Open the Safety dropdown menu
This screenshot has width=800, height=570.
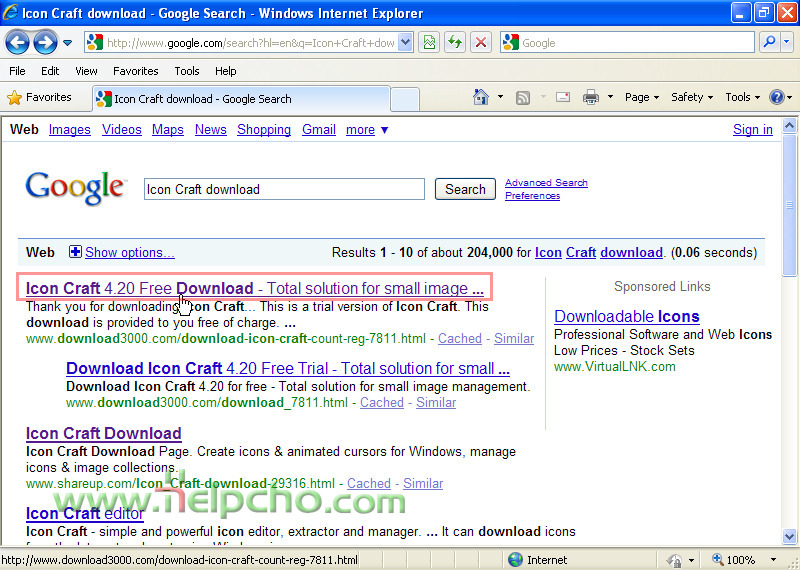pos(692,97)
